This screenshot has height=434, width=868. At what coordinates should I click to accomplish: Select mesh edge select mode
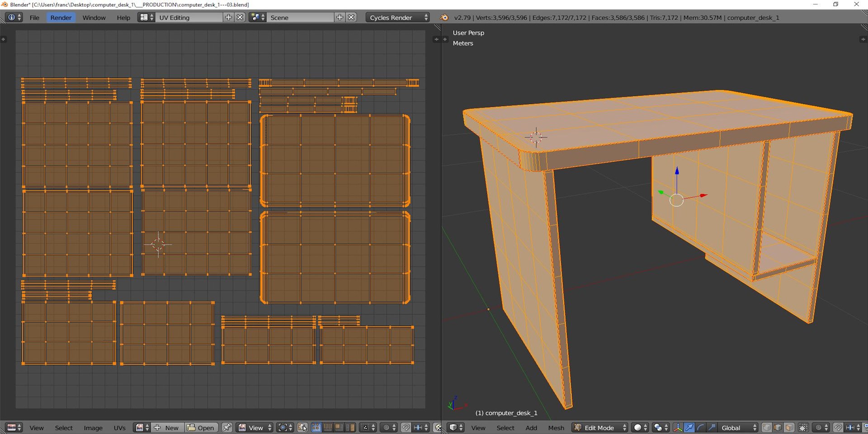click(x=778, y=427)
